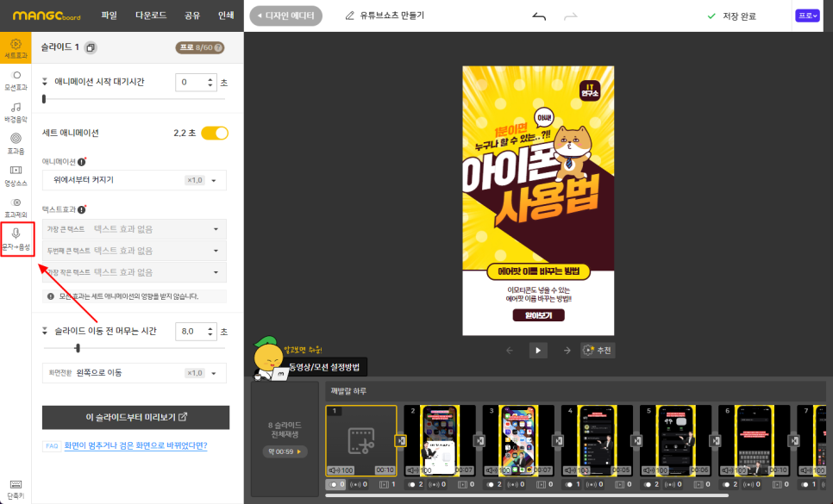Viewport: 833px width, 504px height.
Task: Go to the previous slide arrow
Action: click(x=510, y=350)
